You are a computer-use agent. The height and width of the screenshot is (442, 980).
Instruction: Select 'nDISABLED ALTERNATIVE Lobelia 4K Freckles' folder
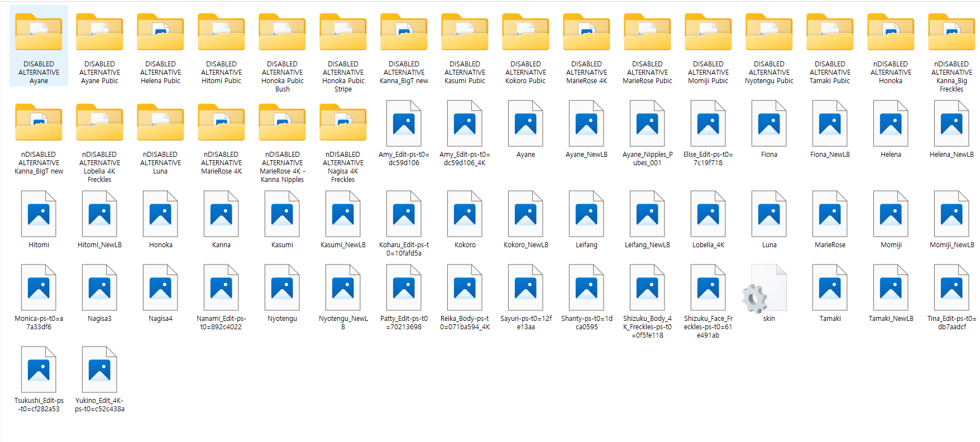[x=99, y=123]
